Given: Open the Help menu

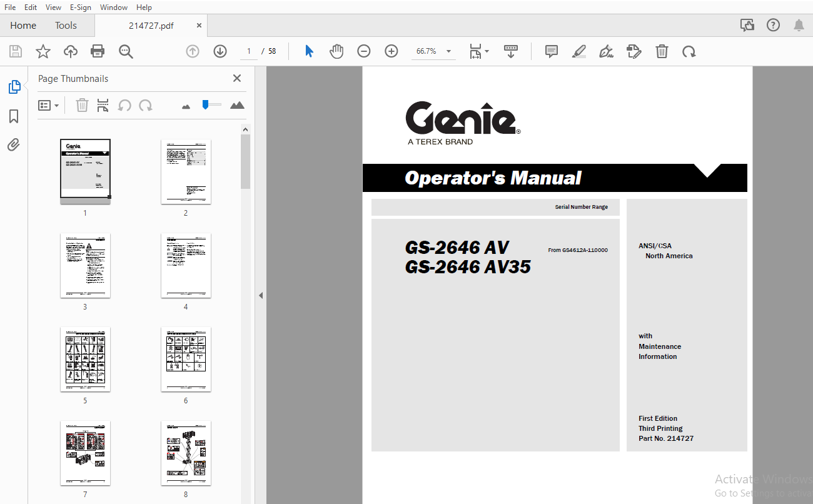Looking at the screenshot, I should pos(144,8).
